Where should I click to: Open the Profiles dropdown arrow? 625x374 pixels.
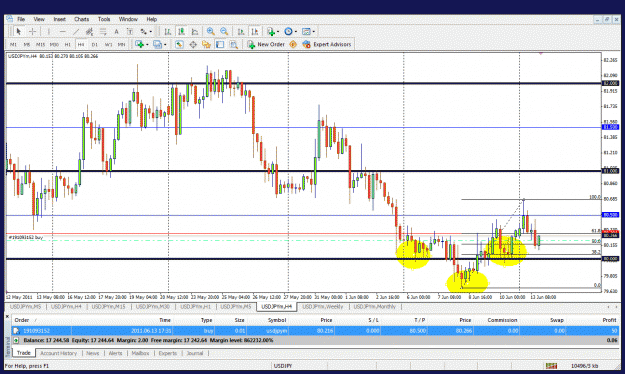tap(165, 45)
